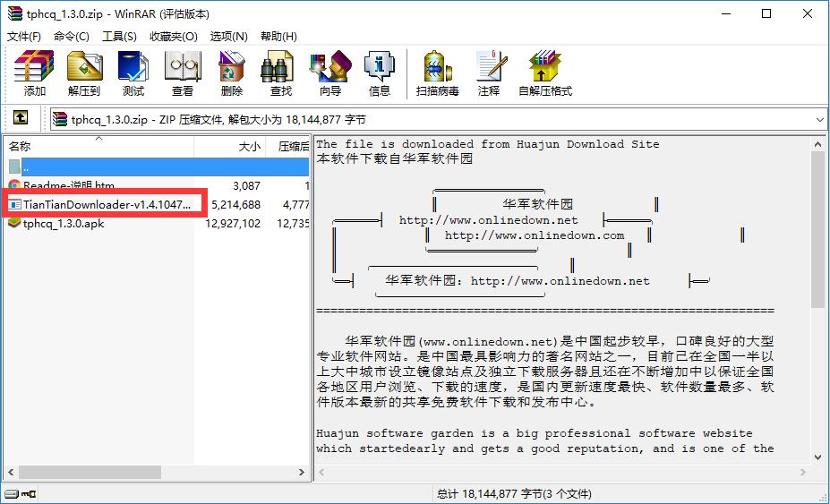Select the Readme-说明.htm file
Image resolution: width=830 pixels, height=504 pixels.
[x=69, y=186]
